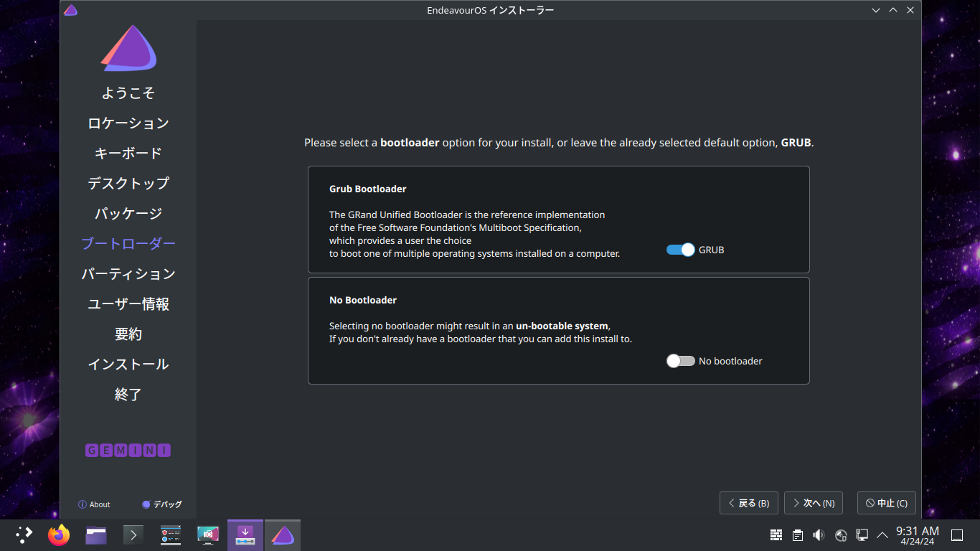Select the パッケージ step

pyautogui.click(x=128, y=214)
